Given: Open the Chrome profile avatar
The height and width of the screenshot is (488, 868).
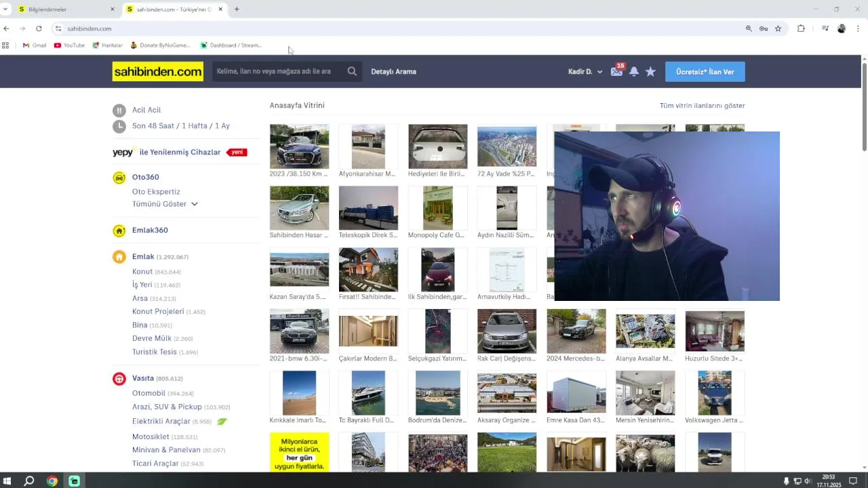Looking at the screenshot, I should pos(842,28).
